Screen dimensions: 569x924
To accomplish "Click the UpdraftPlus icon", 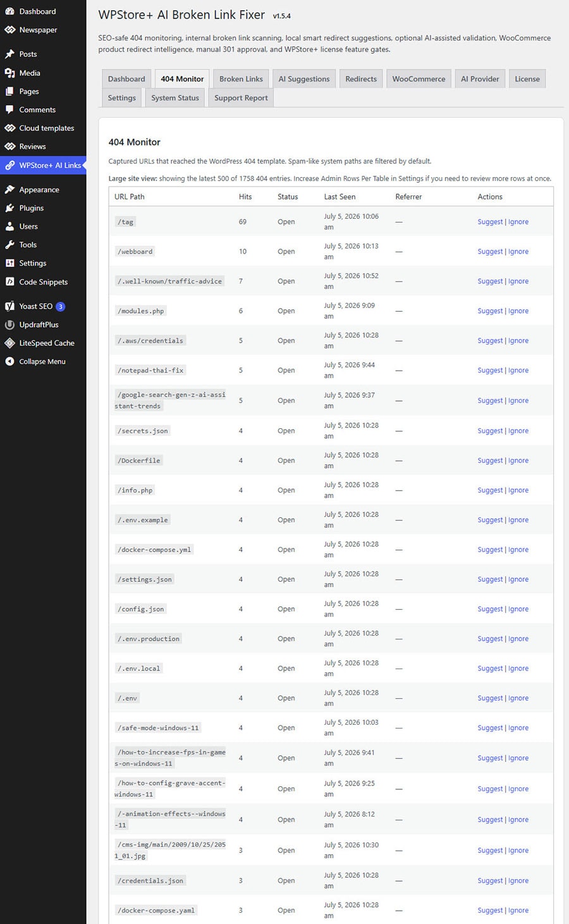I will coord(9,324).
